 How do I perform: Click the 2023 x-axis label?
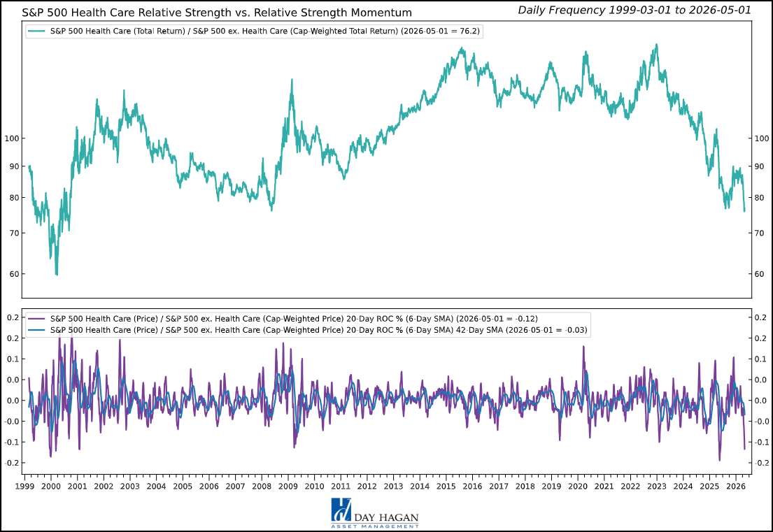pos(657,486)
